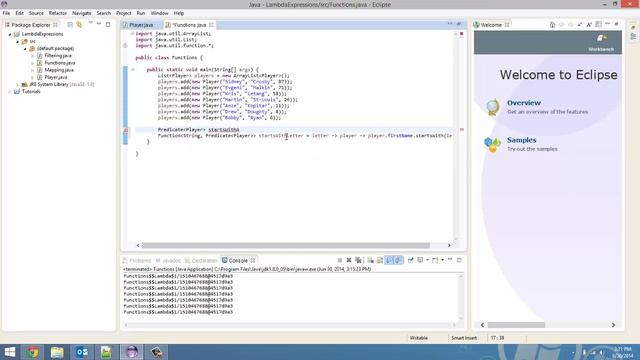The width and height of the screenshot is (640, 360).
Task: Open the Run menu
Action: [141, 13]
